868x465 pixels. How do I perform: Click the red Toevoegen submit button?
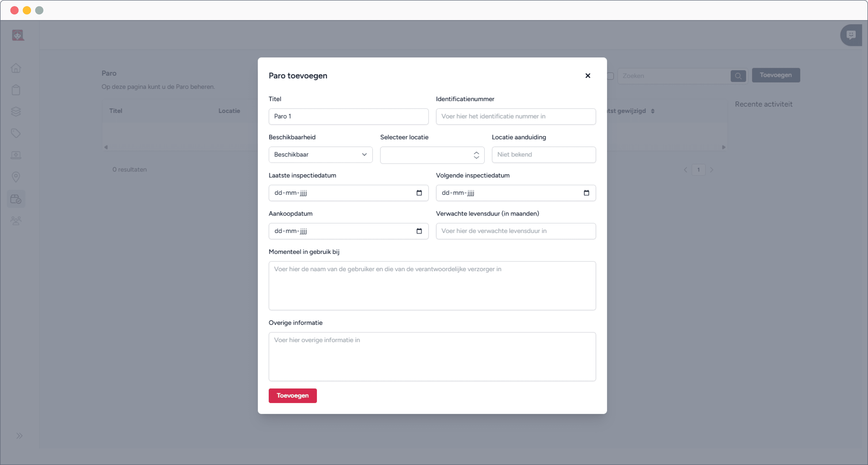[x=292, y=396]
